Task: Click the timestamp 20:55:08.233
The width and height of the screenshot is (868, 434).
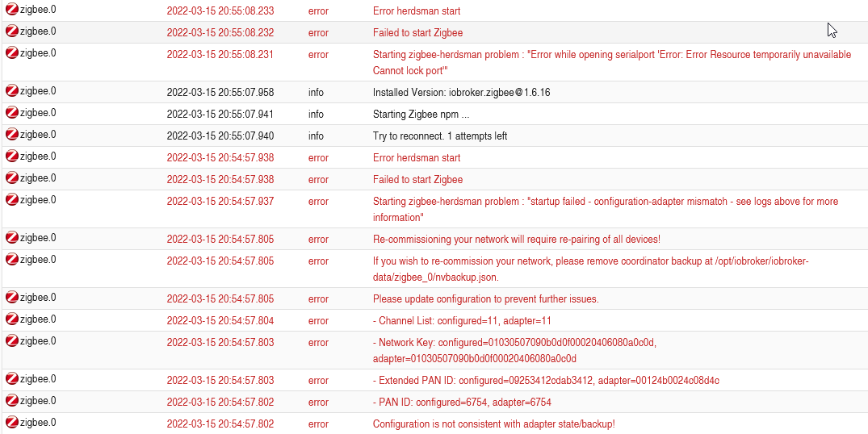Action: point(220,11)
